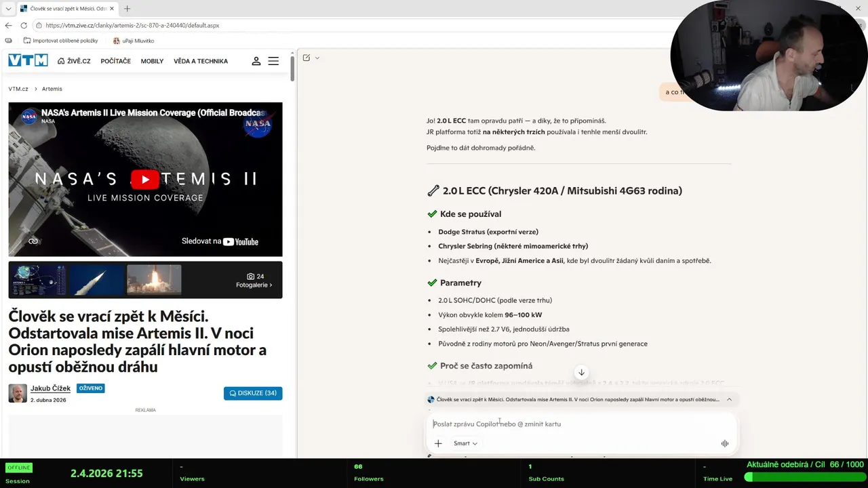Go back in browser history
The image size is (868, 488).
pos(8,25)
